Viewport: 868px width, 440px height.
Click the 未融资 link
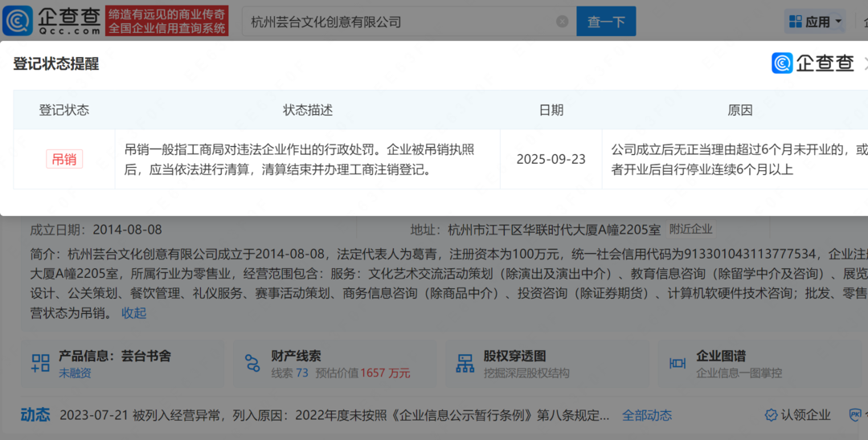pos(75,373)
